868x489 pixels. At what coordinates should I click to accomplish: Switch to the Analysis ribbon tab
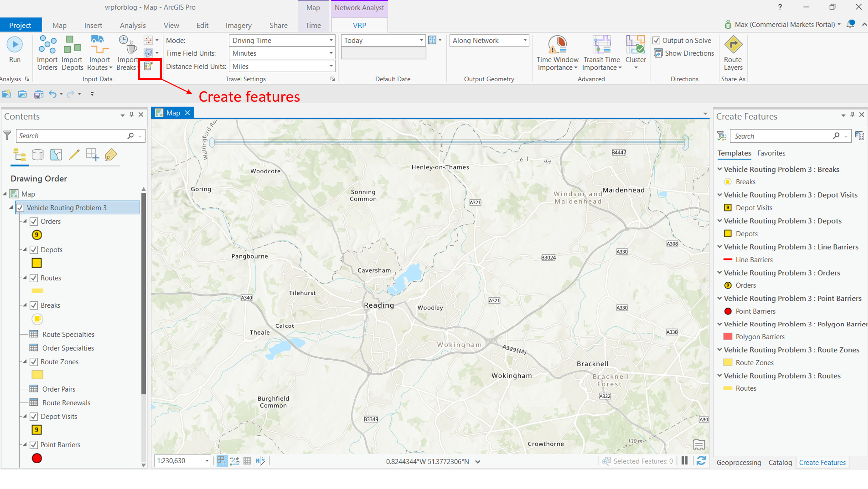133,25
